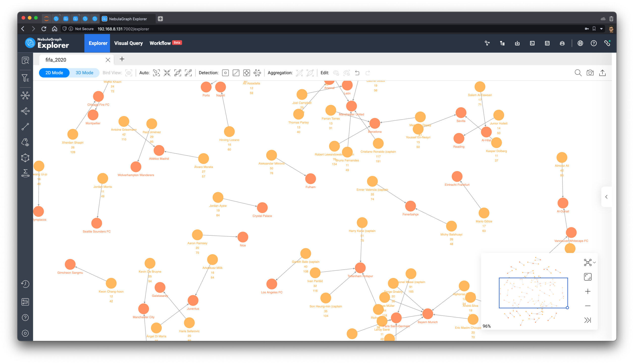Click the fit-to-screen icon in minimap

click(x=587, y=277)
